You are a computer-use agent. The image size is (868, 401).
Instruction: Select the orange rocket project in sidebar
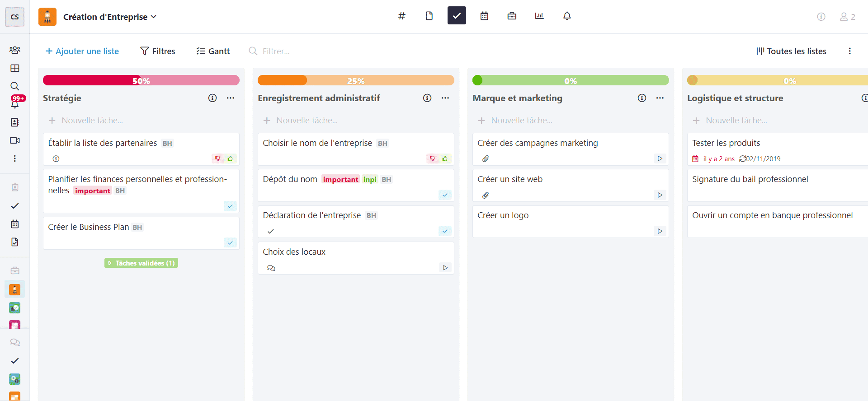15,289
